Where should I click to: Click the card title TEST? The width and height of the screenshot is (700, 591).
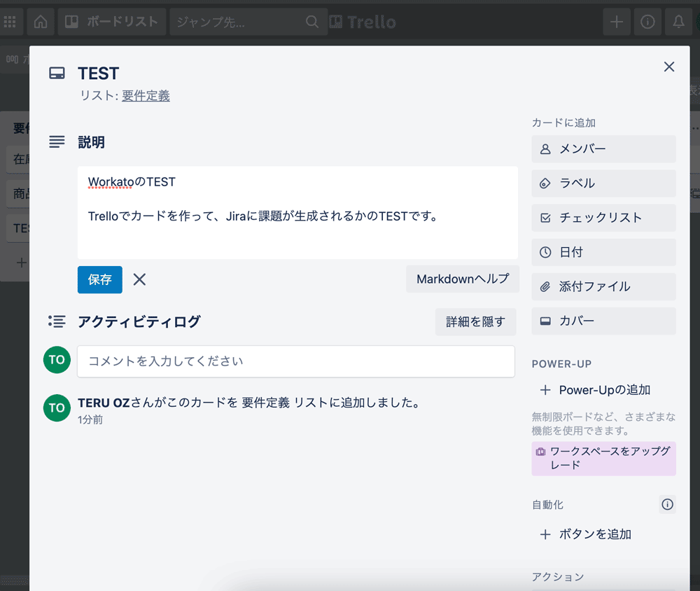click(99, 74)
